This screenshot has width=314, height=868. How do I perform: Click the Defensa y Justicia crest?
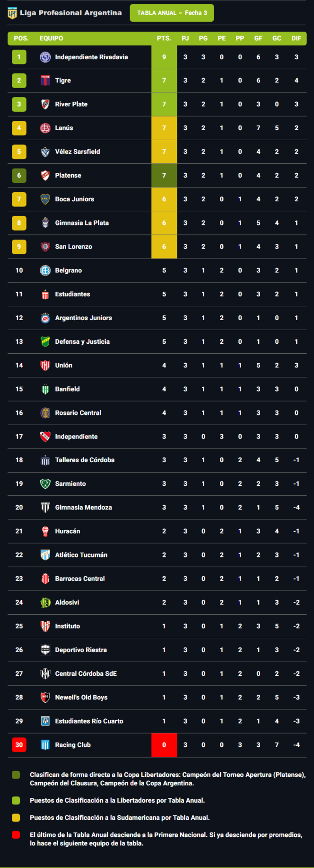[x=45, y=342]
